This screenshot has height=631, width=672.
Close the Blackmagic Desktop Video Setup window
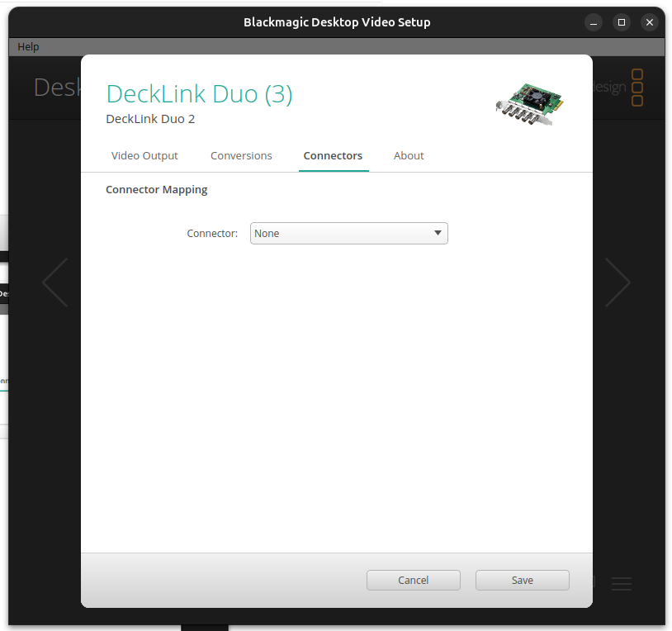click(x=650, y=22)
